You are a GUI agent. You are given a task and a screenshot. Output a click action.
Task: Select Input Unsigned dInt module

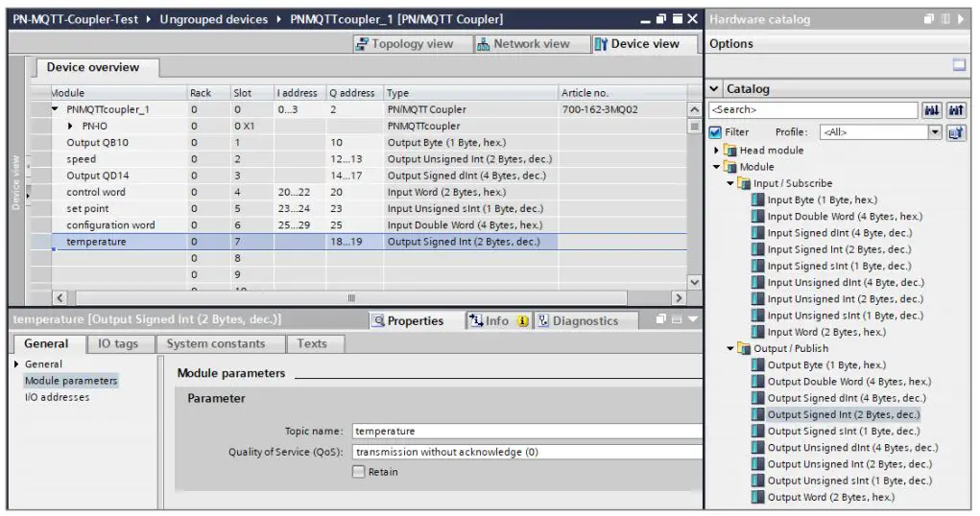point(846,282)
